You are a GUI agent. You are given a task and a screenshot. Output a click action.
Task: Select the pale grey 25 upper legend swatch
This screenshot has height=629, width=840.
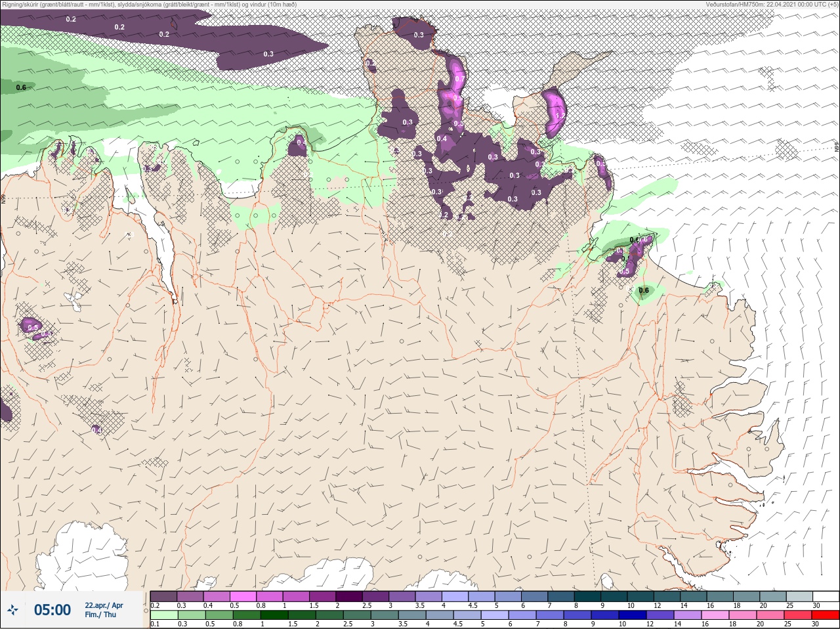799,596
